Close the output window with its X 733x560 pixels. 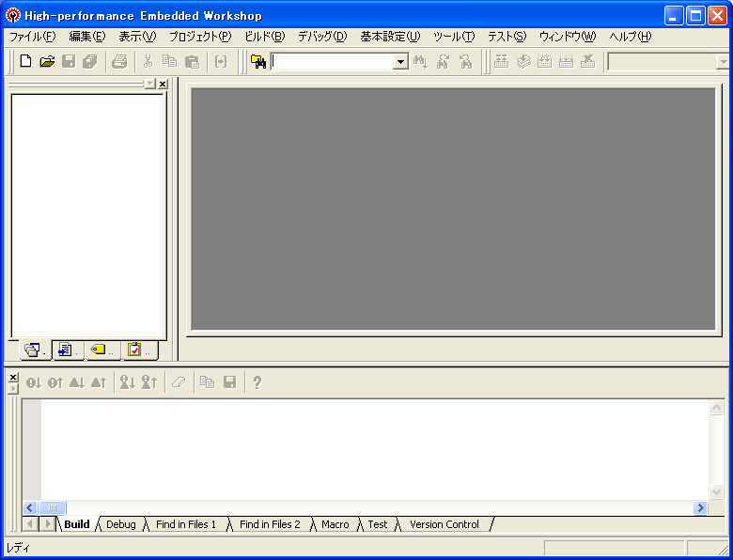[x=13, y=377]
